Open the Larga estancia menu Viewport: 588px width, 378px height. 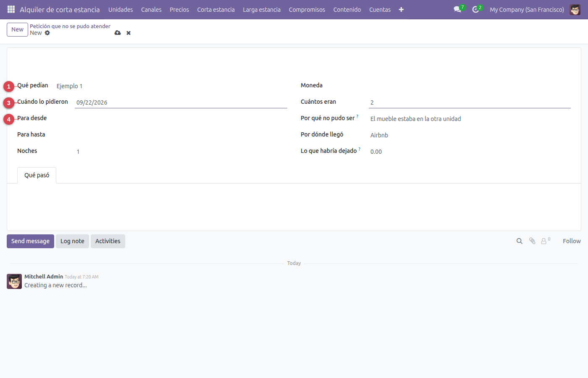262,9
